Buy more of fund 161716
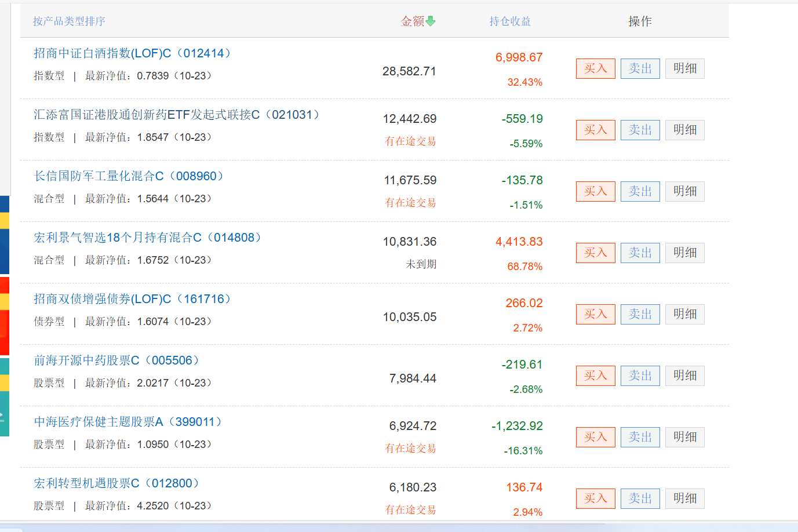798x532 pixels. [x=596, y=314]
